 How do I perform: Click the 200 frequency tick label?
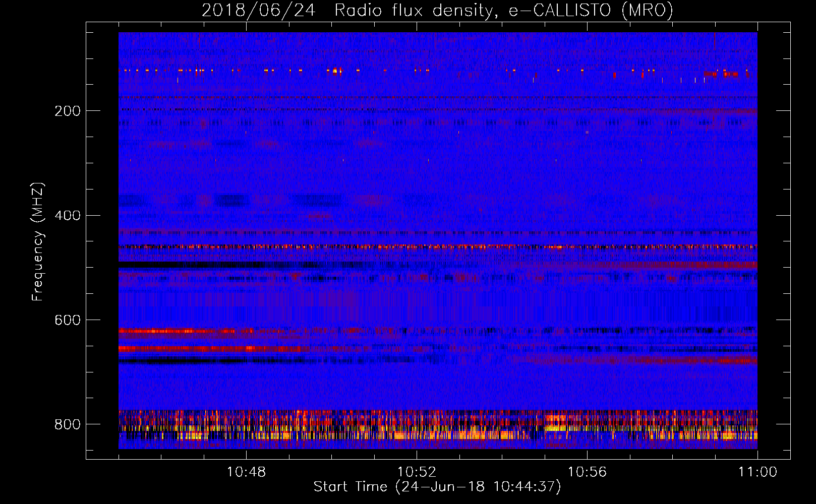[68, 111]
